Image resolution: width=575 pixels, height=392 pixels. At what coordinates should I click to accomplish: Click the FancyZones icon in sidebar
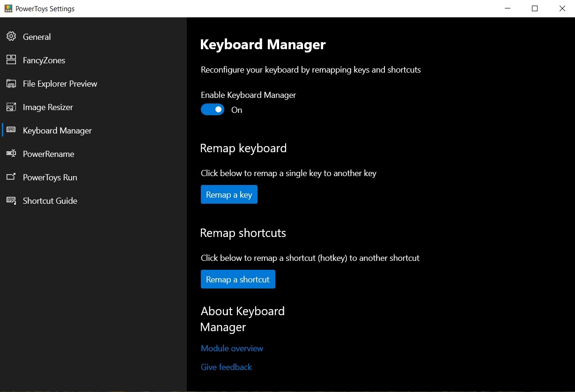tap(11, 60)
